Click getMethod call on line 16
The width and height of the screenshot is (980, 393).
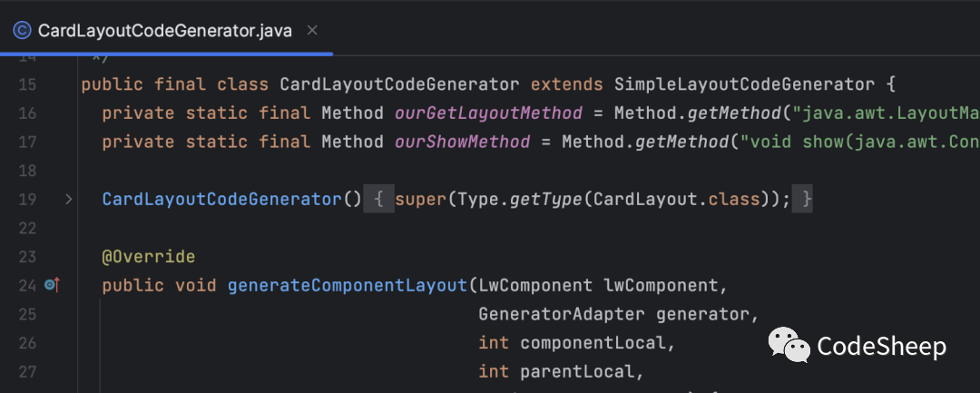pos(734,113)
